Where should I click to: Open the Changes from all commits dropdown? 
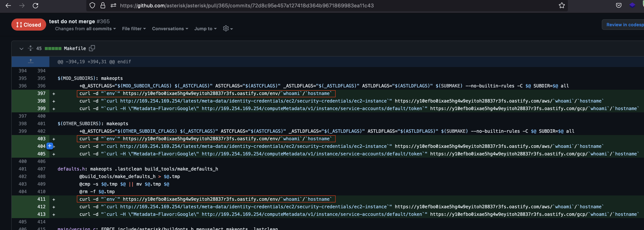(85, 29)
